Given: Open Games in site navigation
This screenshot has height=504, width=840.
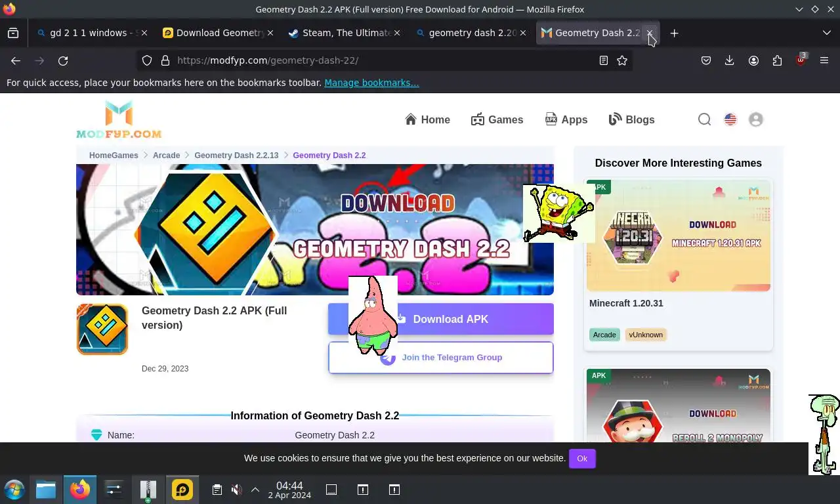Looking at the screenshot, I should 497,119.
